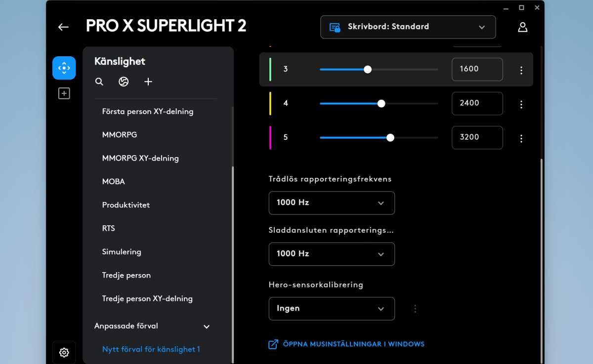Viewport: 593px width, 364px height.
Task: Click the back arrow icon
Action: 63,27
